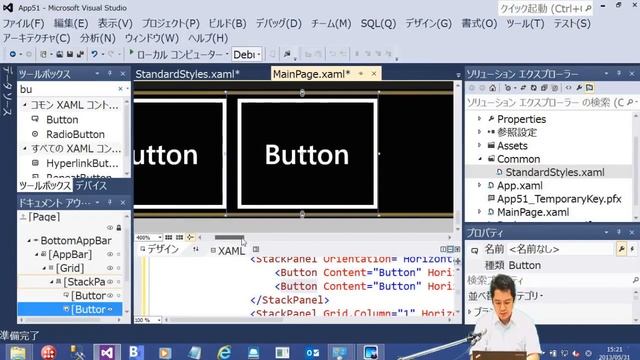Refresh the Solution Explorer
640x360 pixels.
click(x=533, y=88)
